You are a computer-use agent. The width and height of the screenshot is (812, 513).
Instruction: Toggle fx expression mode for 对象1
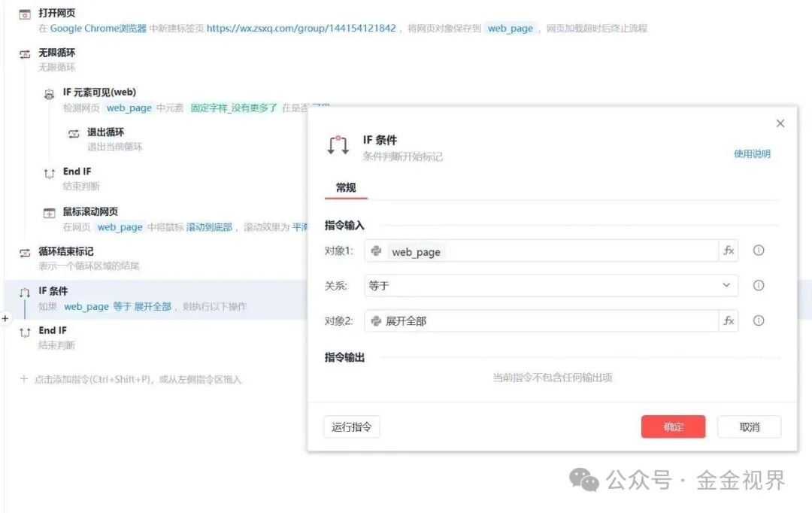pyautogui.click(x=728, y=250)
